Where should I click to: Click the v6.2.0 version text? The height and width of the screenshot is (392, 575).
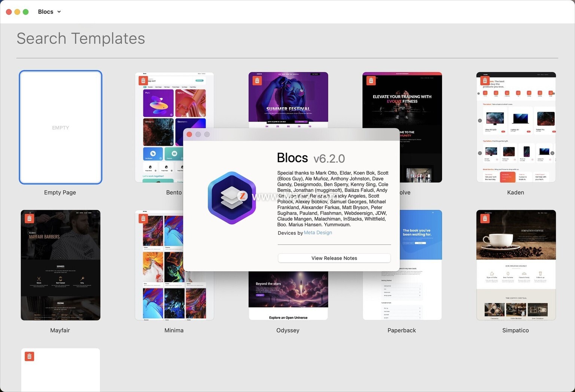pyautogui.click(x=329, y=159)
